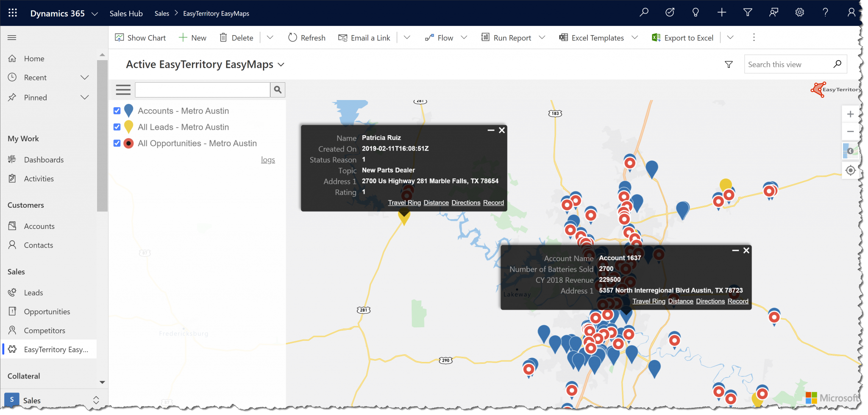Click the map zoom-in control
Image resolution: width=868 pixels, height=415 pixels.
pyautogui.click(x=850, y=114)
